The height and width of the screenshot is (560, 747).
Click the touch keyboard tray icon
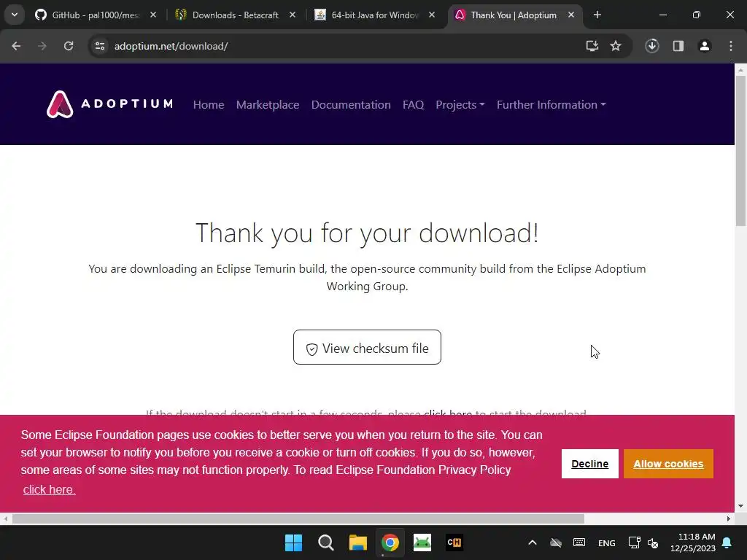click(579, 542)
